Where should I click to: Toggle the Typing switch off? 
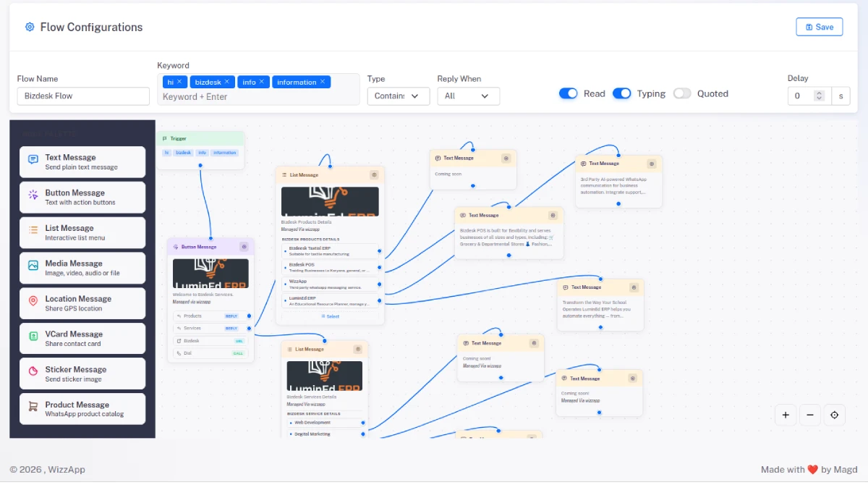pos(621,93)
